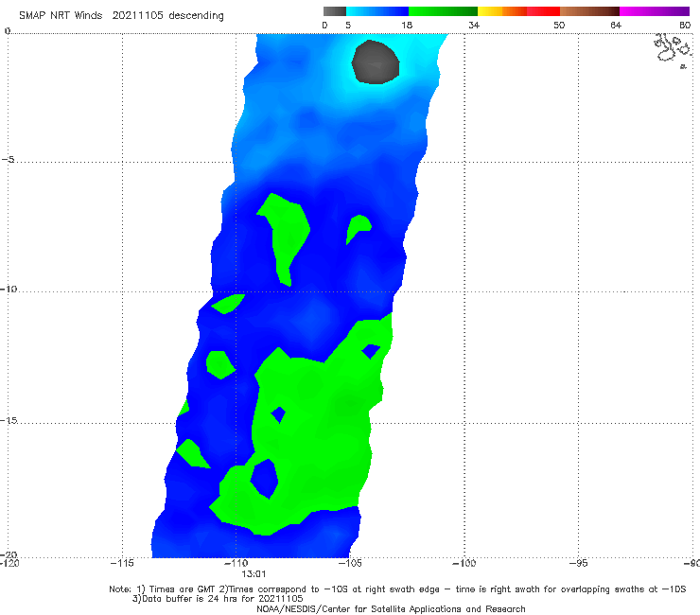The width and height of the screenshot is (700, 615).
Task: Click the green 18-34 segment of the color bar
Action: tap(443, 11)
